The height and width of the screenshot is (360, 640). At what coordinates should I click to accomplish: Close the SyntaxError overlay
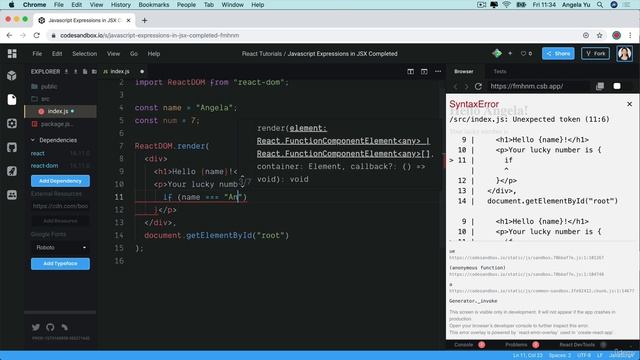[629, 104]
